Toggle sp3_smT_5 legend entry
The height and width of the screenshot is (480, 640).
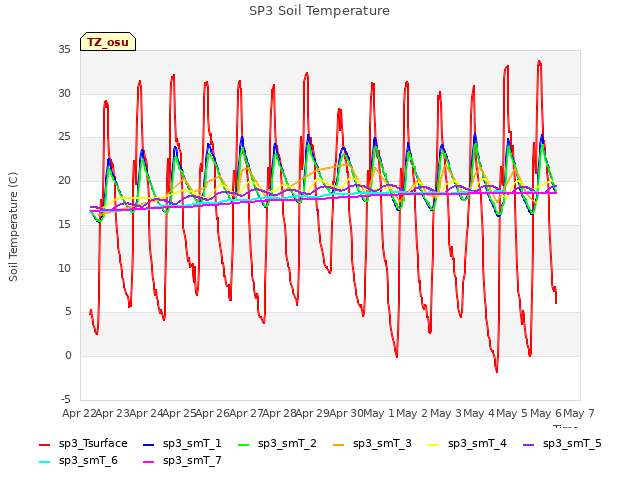562,444
